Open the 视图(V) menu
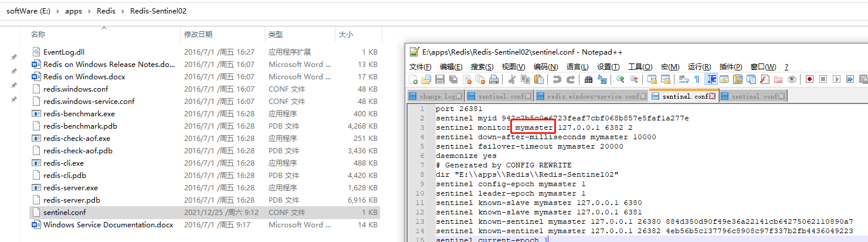The image size is (868, 242). (x=513, y=67)
